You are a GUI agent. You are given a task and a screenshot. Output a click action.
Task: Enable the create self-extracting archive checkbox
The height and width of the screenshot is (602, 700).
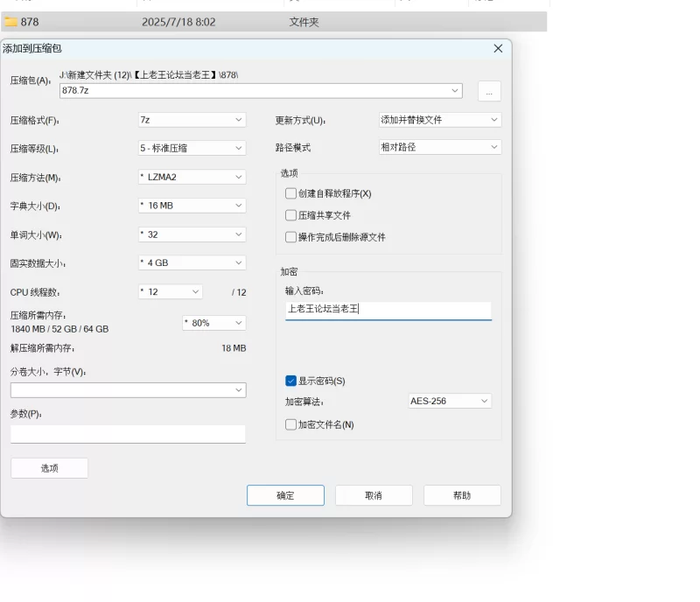(x=291, y=193)
